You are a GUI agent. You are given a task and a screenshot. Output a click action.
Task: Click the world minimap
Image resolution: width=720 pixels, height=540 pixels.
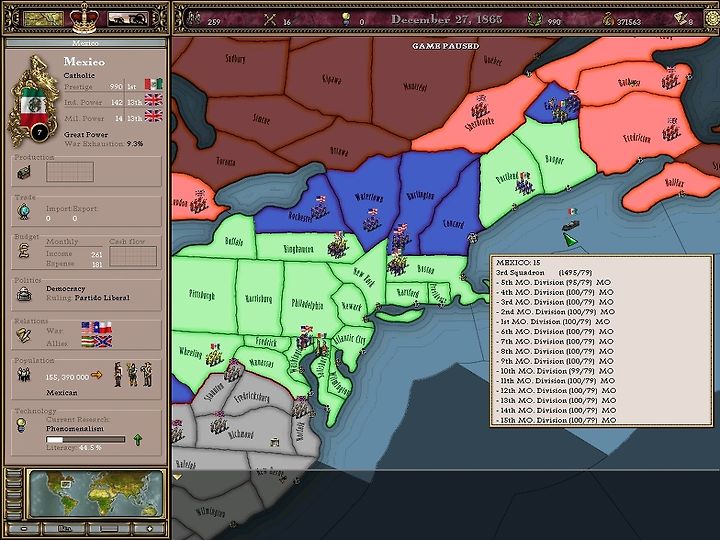pyautogui.click(x=96, y=493)
